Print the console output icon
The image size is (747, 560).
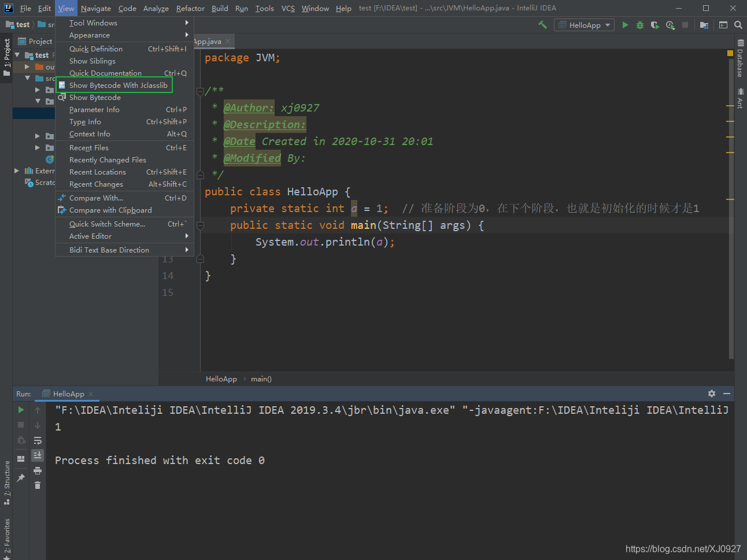[38, 470]
